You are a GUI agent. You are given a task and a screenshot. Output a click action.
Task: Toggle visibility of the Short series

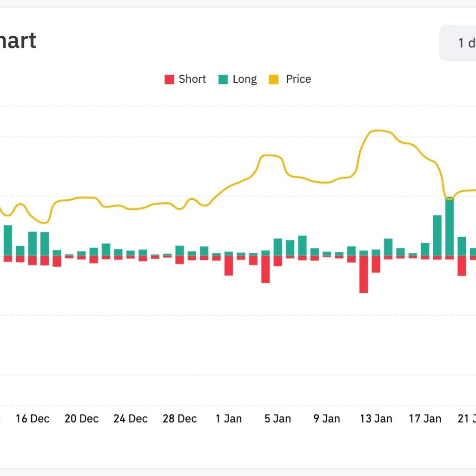[x=185, y=79]
